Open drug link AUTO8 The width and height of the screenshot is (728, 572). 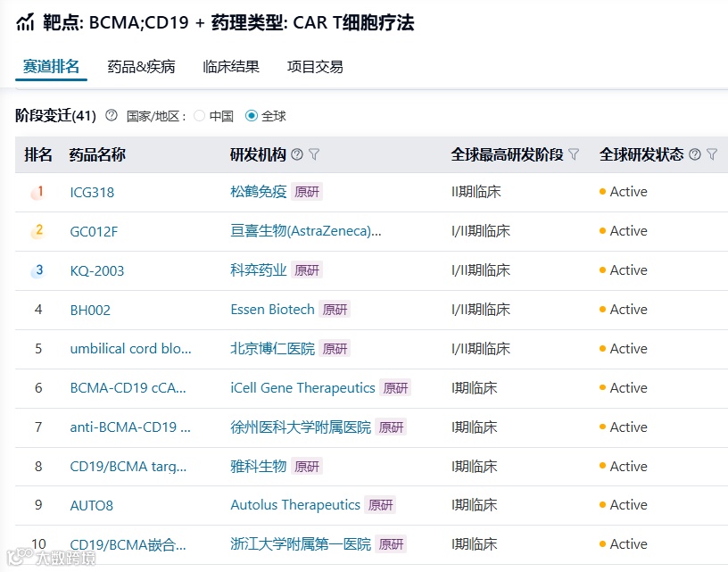coord(92,505)
